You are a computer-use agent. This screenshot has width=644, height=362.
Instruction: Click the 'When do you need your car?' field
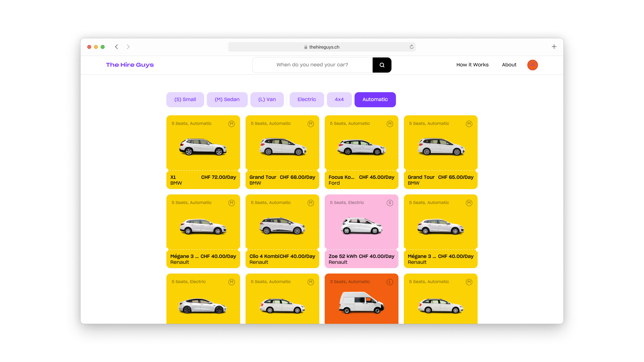pyautogui.click(x=312, y=65)
